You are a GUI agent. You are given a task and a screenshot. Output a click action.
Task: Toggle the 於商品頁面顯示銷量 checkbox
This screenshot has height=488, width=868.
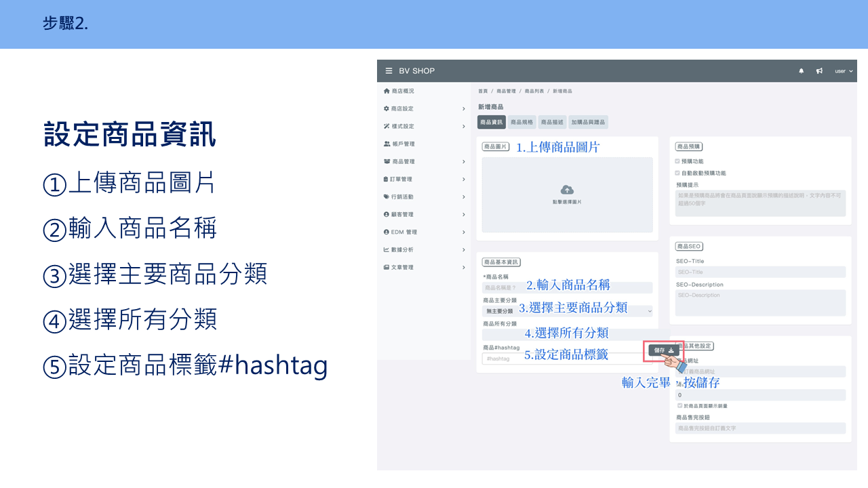(680, 405)
